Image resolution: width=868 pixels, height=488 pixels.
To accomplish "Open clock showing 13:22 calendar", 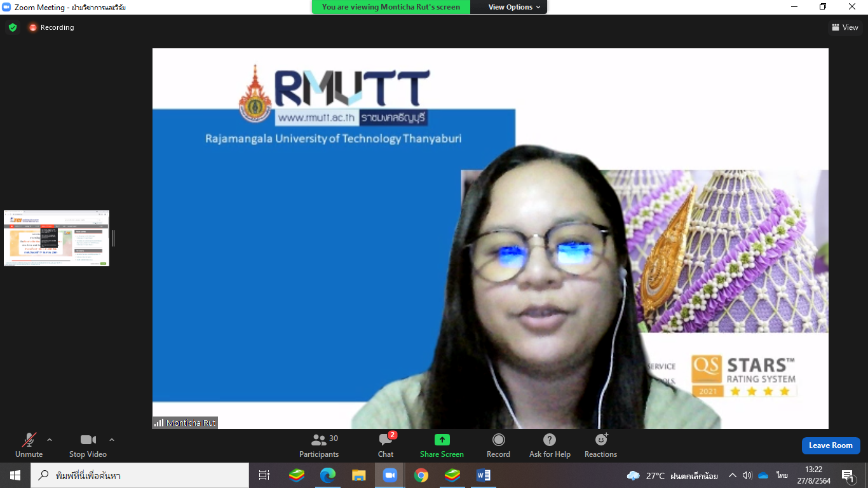I will pyautogui.click(x=813, y=475).
